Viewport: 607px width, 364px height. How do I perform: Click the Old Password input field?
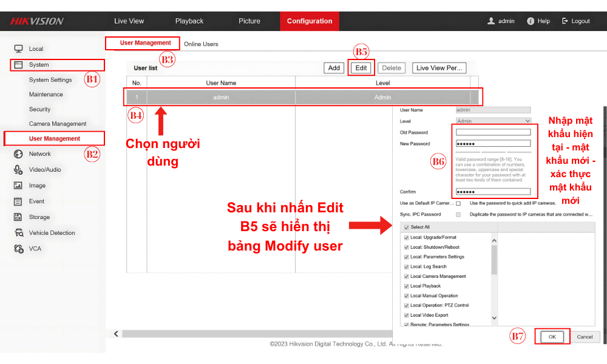point(493,132)
